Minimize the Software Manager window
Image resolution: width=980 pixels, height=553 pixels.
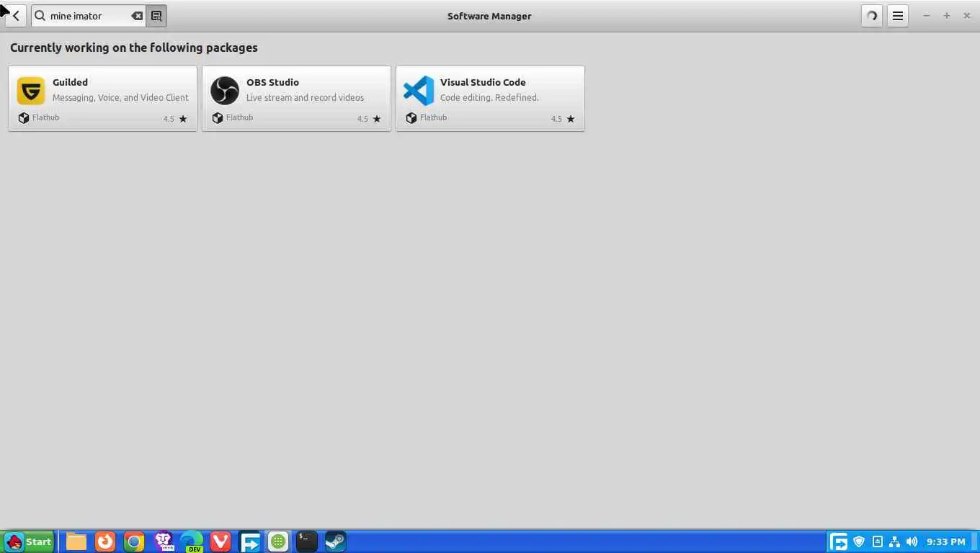tap(927, 16)
